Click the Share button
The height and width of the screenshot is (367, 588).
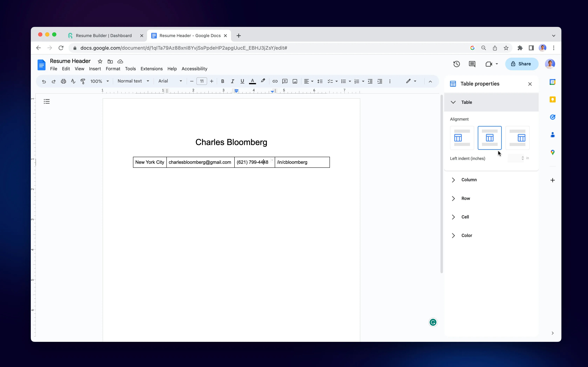click(x=521, y=63)
